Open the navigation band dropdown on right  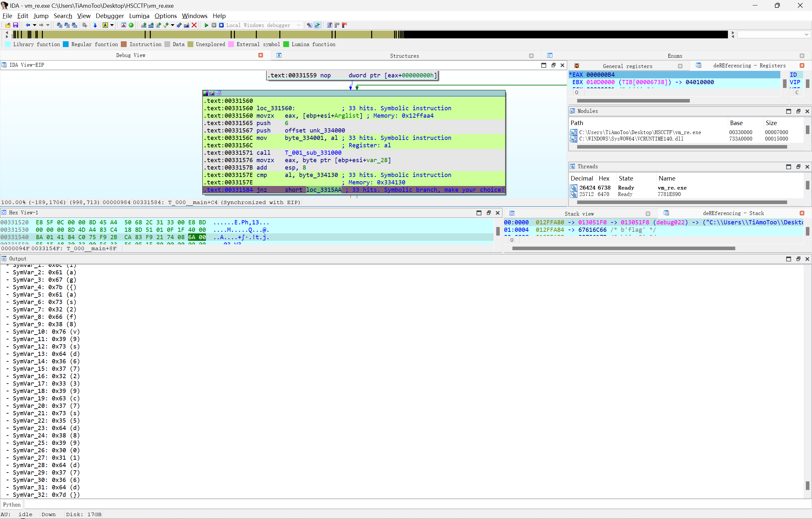point(806,34)
